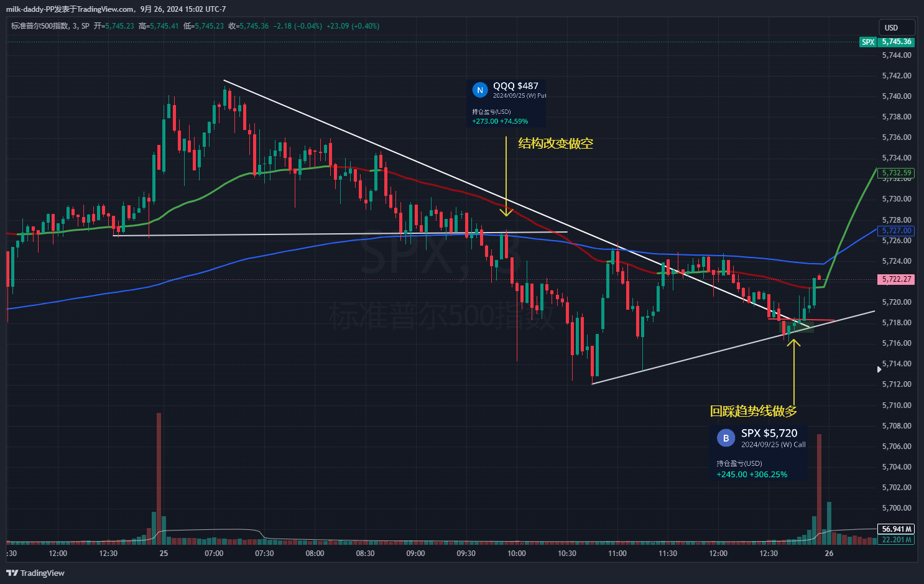This screenshot has height=584, width=924.
Task: Select the yellow up arrow near 12:45
Action: [x=793, y=371]
